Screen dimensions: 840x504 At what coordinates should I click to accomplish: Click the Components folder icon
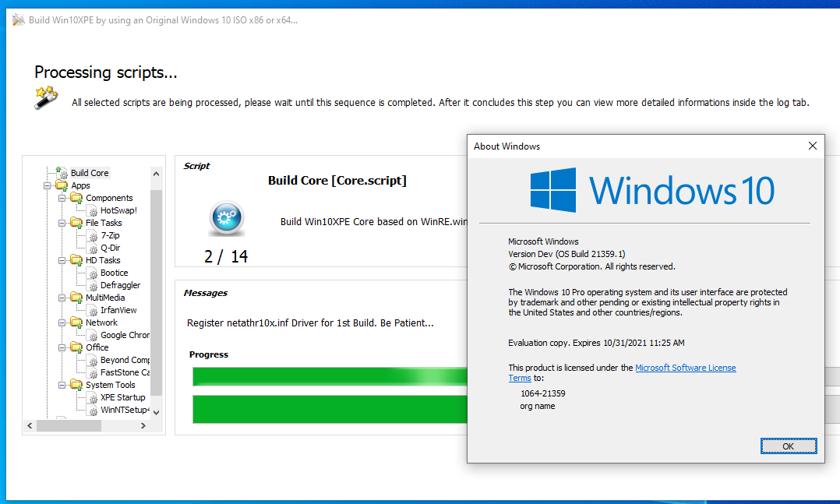[76, 198]
